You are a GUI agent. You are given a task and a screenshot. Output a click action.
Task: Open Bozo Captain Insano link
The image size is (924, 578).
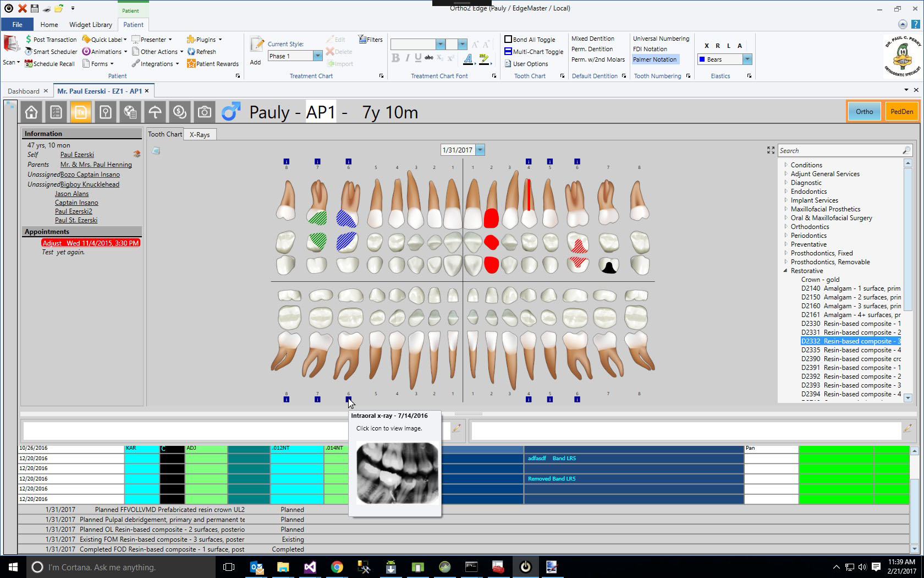(90, 175)
